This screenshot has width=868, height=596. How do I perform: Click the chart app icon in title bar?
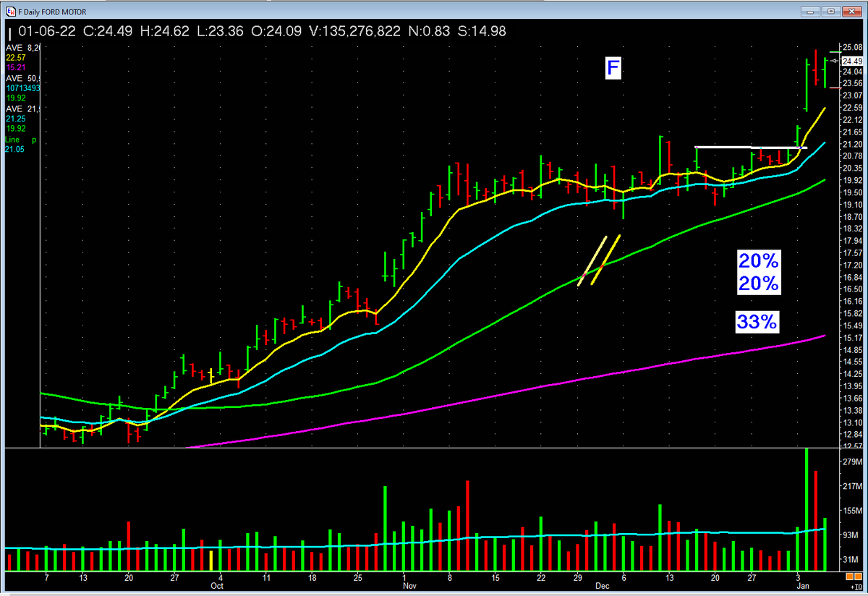[11, 11]
